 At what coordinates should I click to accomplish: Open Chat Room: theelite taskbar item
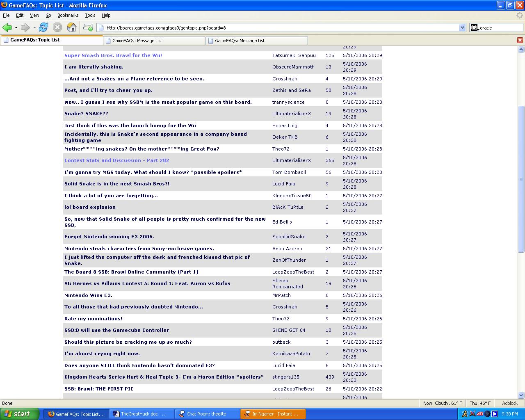click(208, 414)
